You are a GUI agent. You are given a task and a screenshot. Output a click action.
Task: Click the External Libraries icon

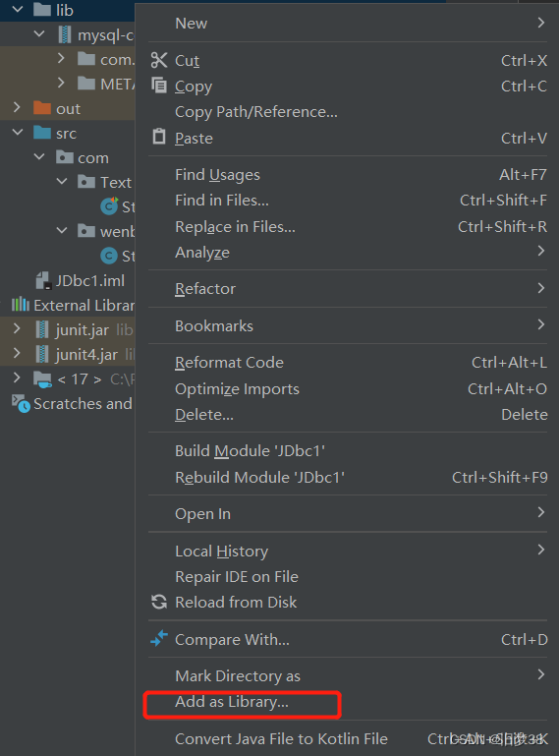(21, 304)
